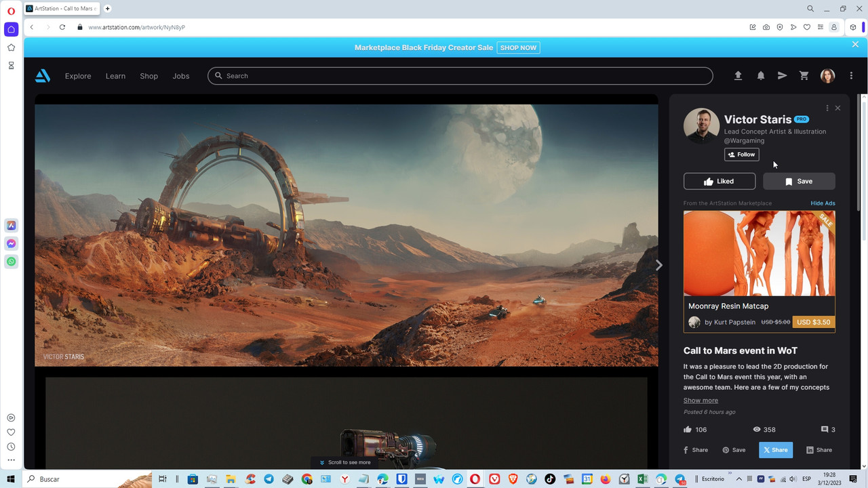The height and width of the screenshot is (488, 868).
Task: Open a new browser tab
Action: [x=108, y=9]
